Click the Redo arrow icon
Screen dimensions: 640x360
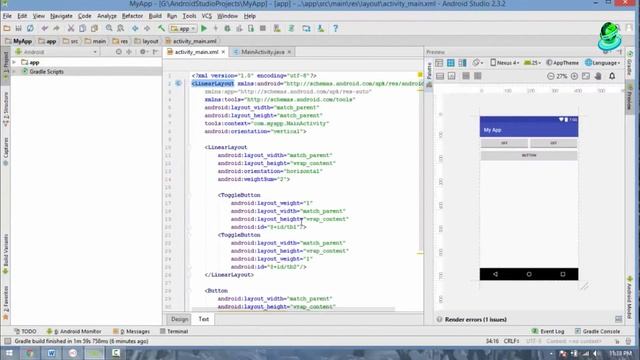56,29
